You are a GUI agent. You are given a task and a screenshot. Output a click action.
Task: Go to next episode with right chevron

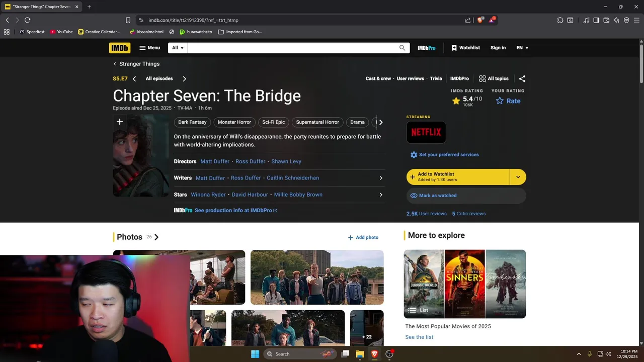(x=184, y=78)
